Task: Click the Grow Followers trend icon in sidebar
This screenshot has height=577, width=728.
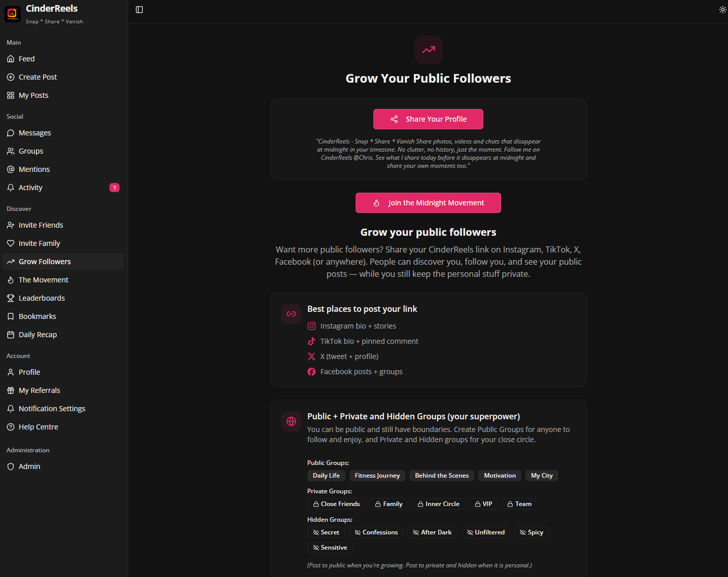Action: [11, 262]
